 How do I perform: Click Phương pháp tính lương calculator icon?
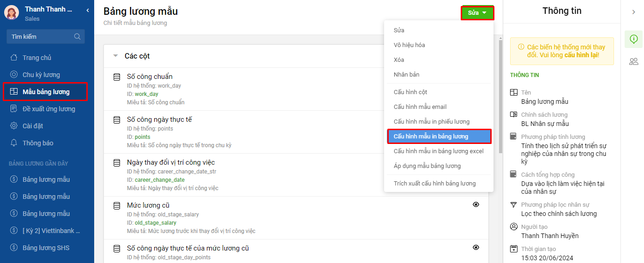[x=513, y=137]
